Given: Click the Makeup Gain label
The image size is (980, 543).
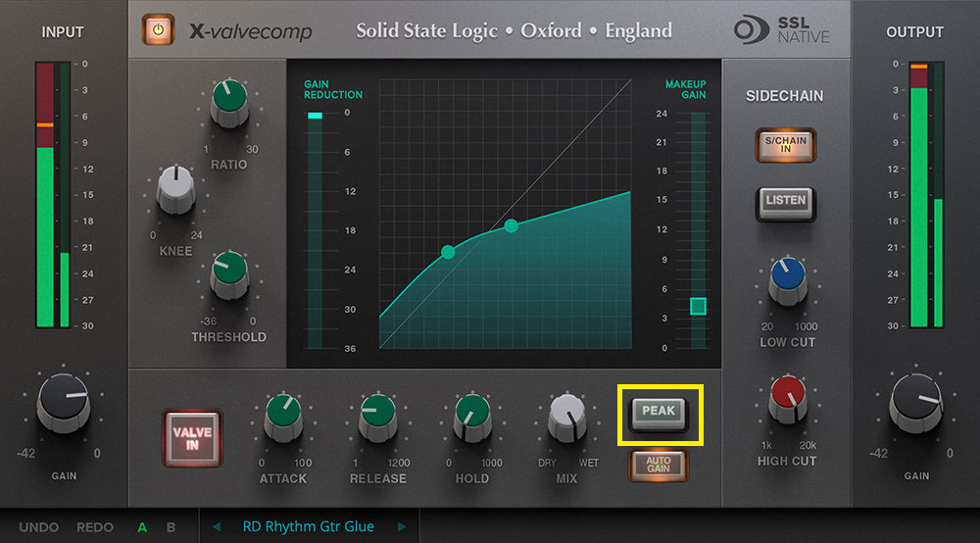Looking at the screenshot, I should 686,89.
